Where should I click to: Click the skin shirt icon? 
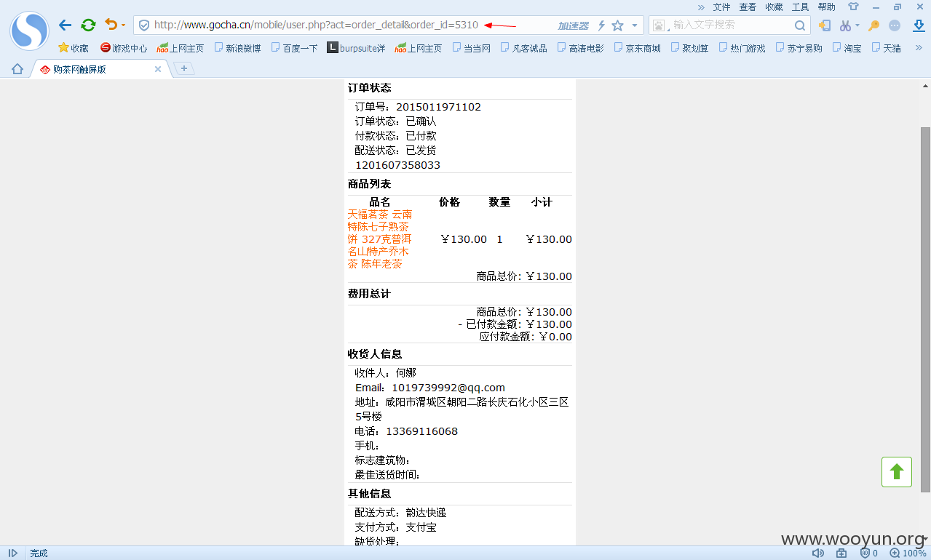click(x=853, y=7)
